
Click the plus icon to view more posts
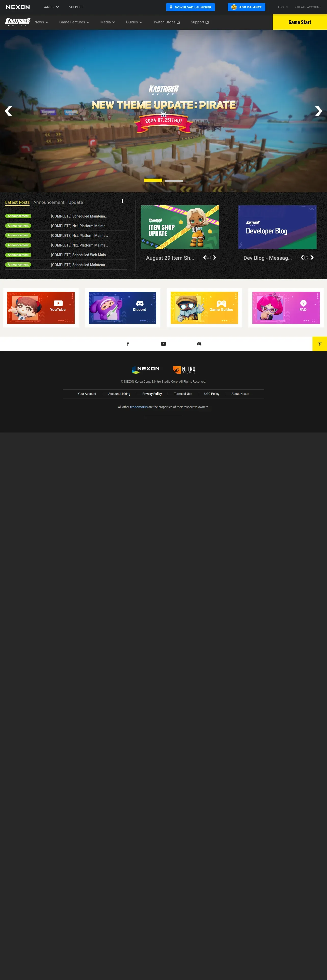pyautogui.click(x=122, y=201)
